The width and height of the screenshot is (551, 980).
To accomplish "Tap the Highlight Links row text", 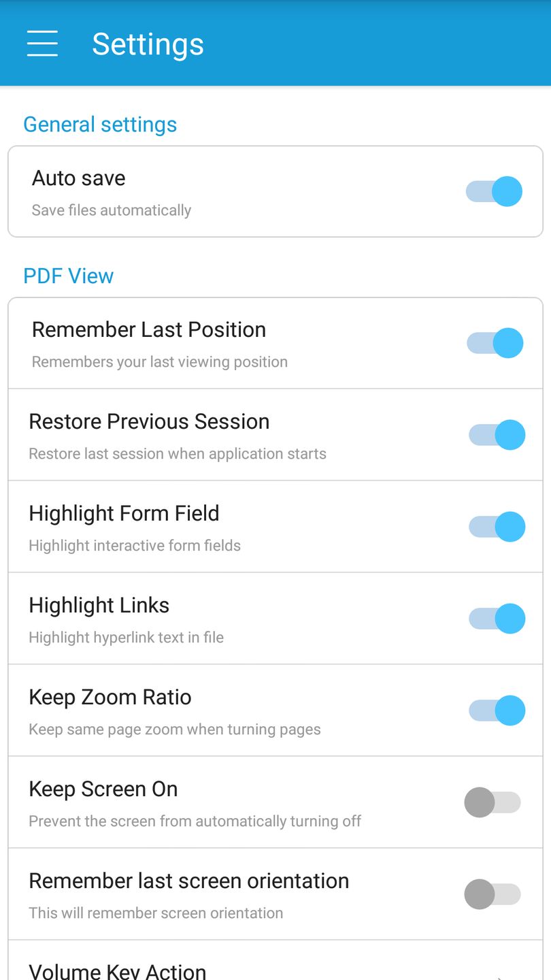I will [x=99, y=606].
